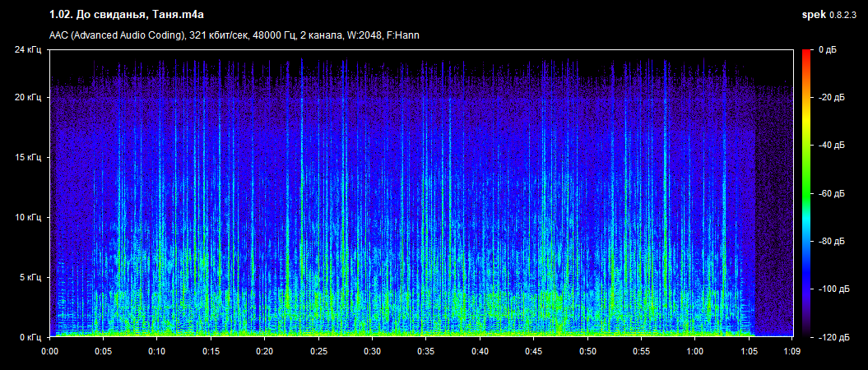
Task: Click the '0:15' time axis label
Action: tap(211, 351)
